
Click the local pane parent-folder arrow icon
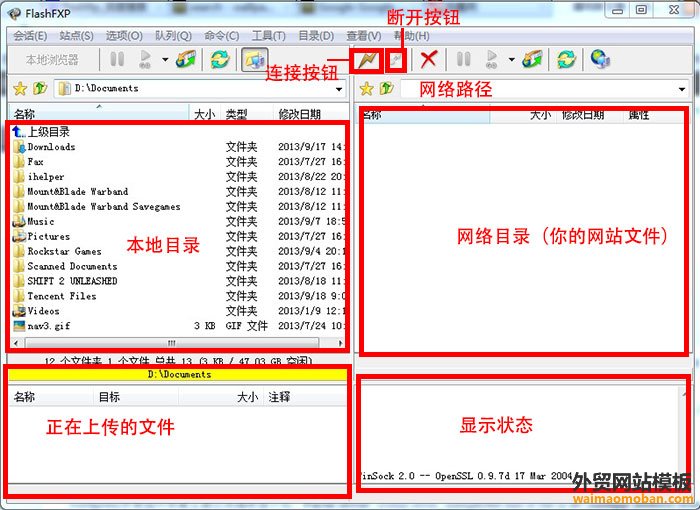click(x=40, y=88)
